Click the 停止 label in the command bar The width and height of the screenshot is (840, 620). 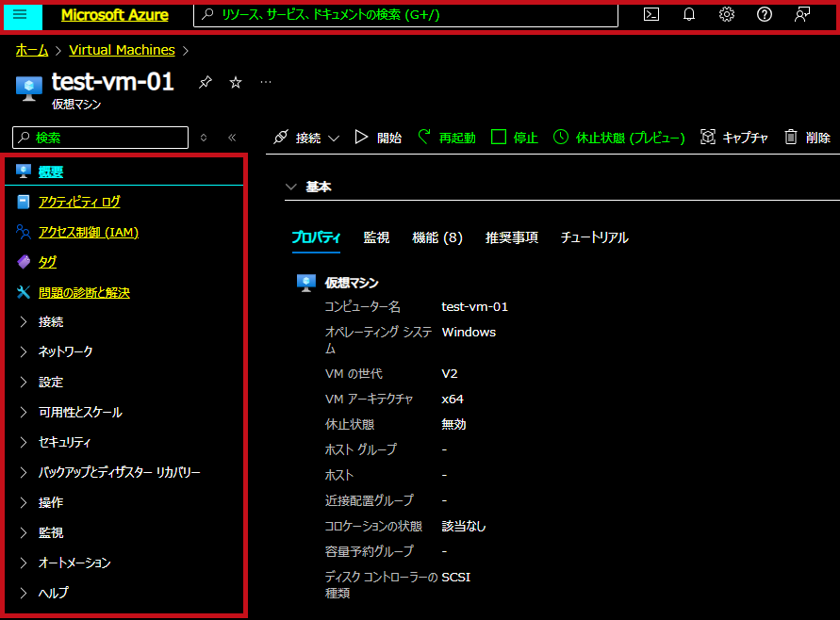point(525,138)
